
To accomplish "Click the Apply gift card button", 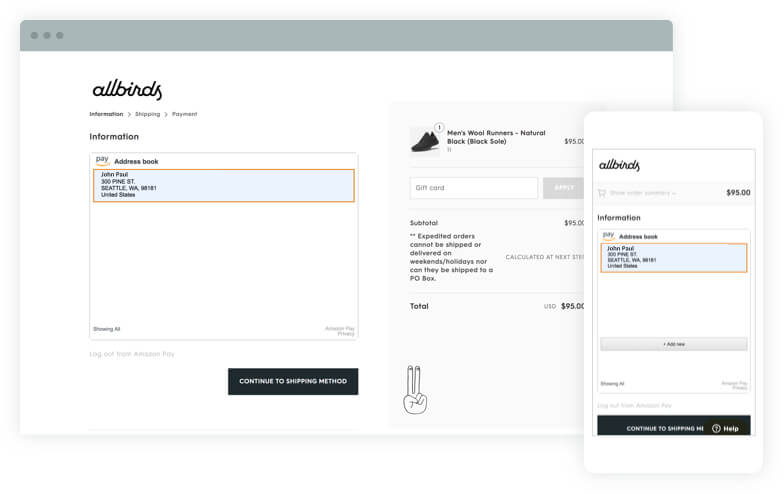I will 564,188.
